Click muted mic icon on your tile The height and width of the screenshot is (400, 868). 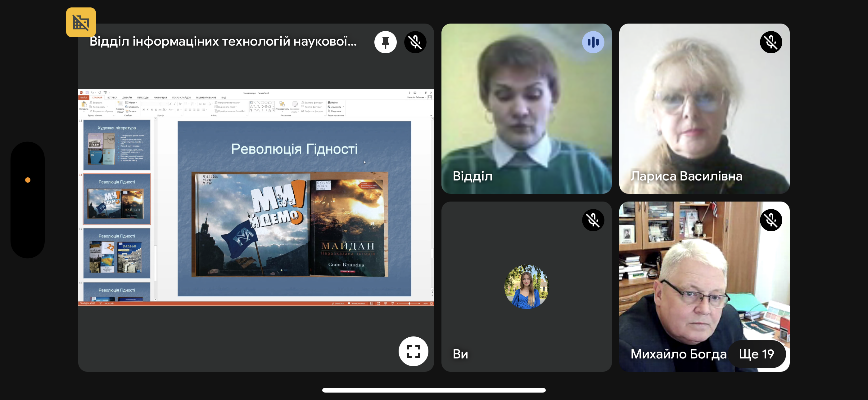593,220
